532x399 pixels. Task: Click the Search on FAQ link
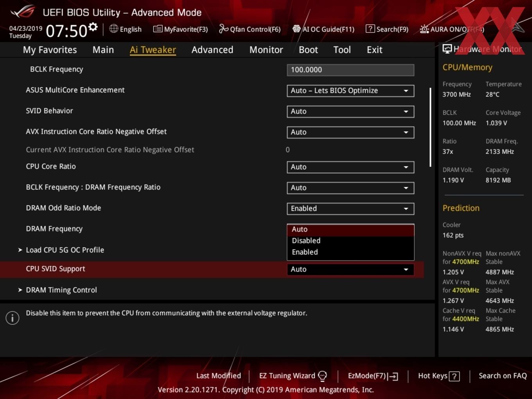(503, 376)
